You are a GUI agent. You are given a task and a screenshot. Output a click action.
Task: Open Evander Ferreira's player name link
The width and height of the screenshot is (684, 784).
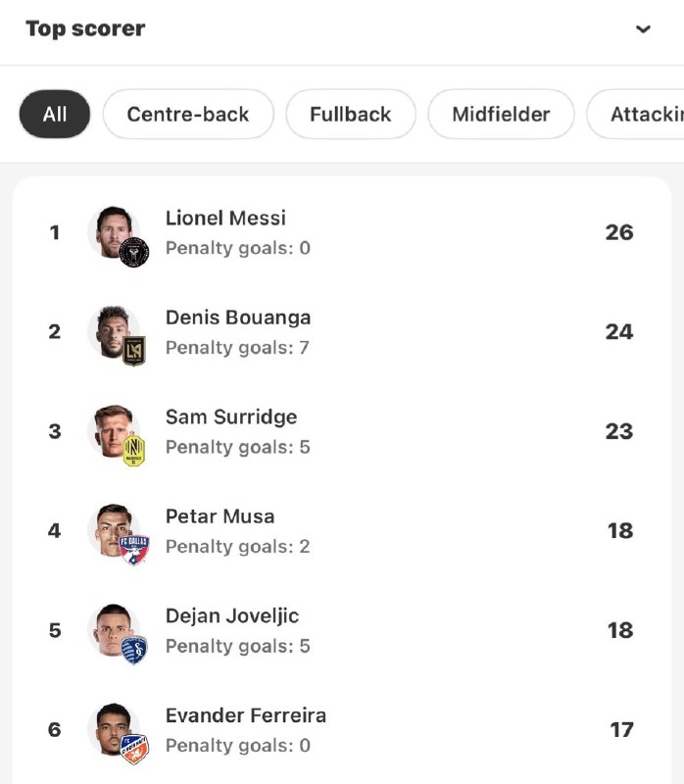click(246, 715)
